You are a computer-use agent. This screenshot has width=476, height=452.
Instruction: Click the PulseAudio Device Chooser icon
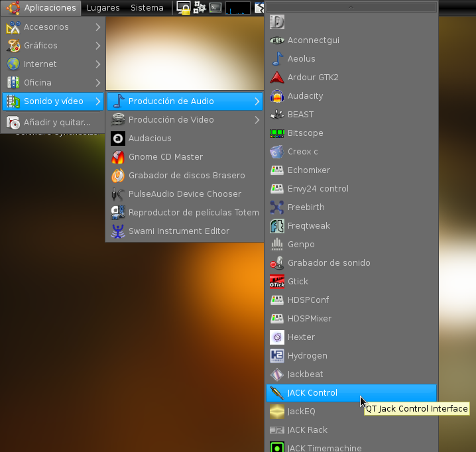coord(118,194)
